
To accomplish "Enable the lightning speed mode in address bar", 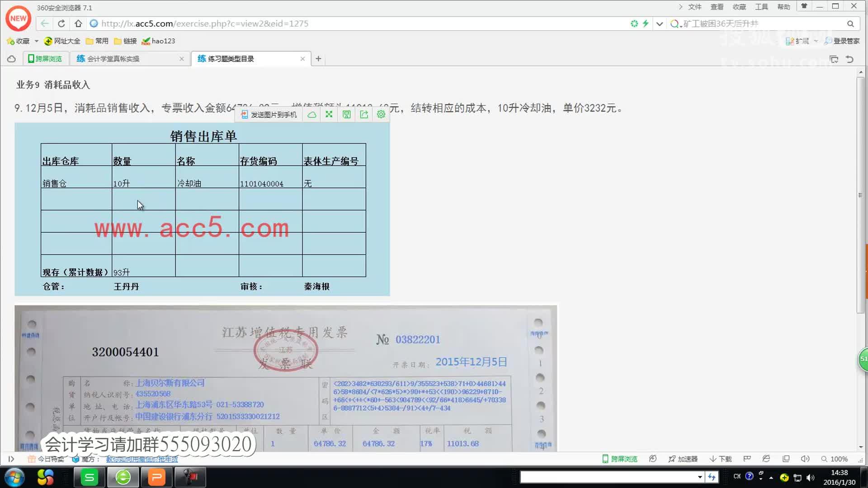I will click(x=646, y=23).
